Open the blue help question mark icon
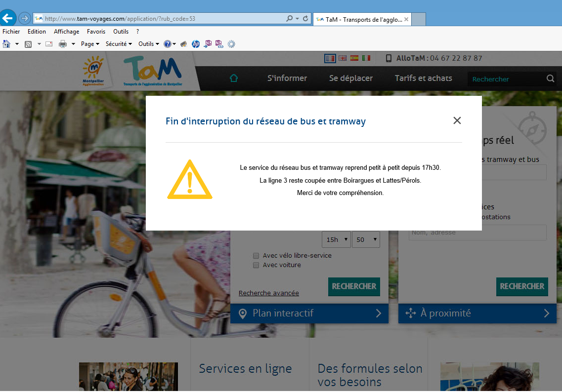Image resolution: width=562 pixels, height=392 pixels. pos(168,44)
